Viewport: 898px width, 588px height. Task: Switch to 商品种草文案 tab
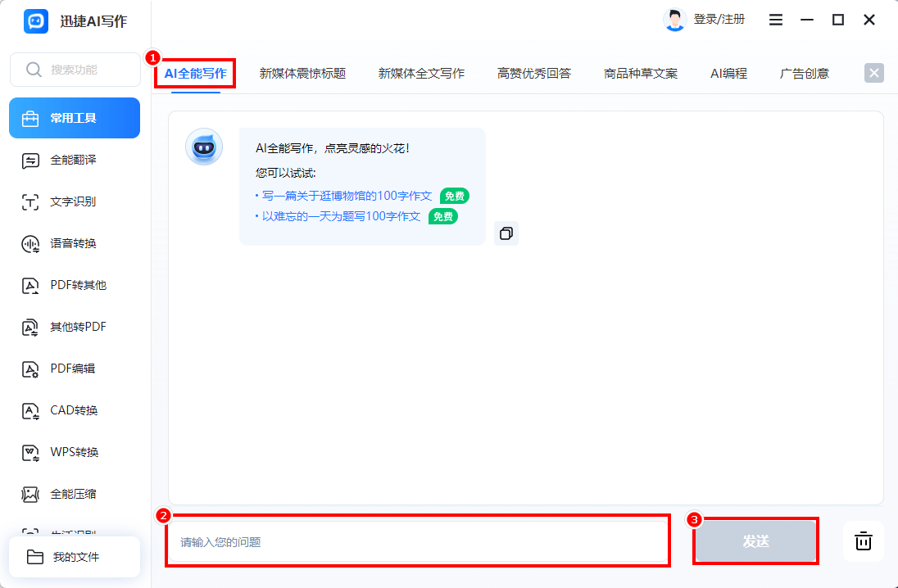(640, 73)
